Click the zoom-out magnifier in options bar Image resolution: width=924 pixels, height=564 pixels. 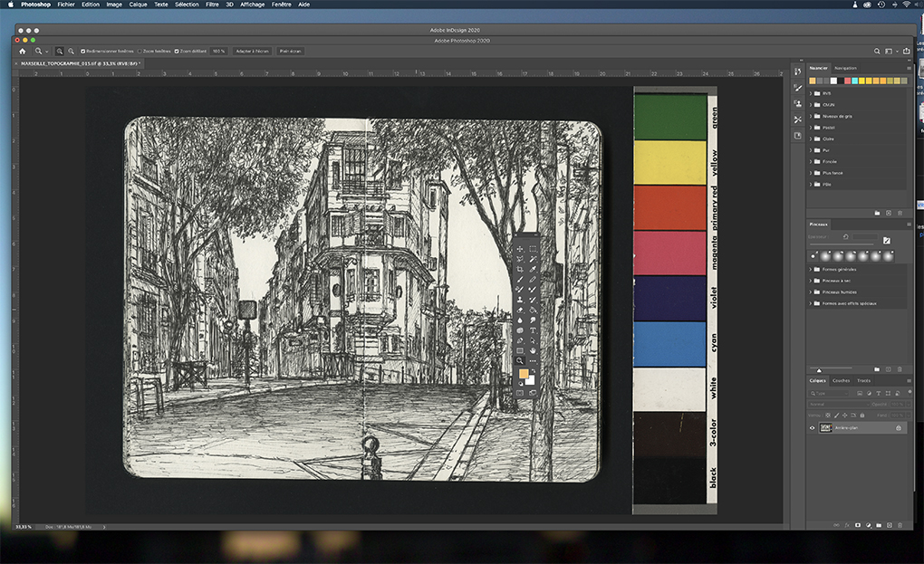(72, 52)
